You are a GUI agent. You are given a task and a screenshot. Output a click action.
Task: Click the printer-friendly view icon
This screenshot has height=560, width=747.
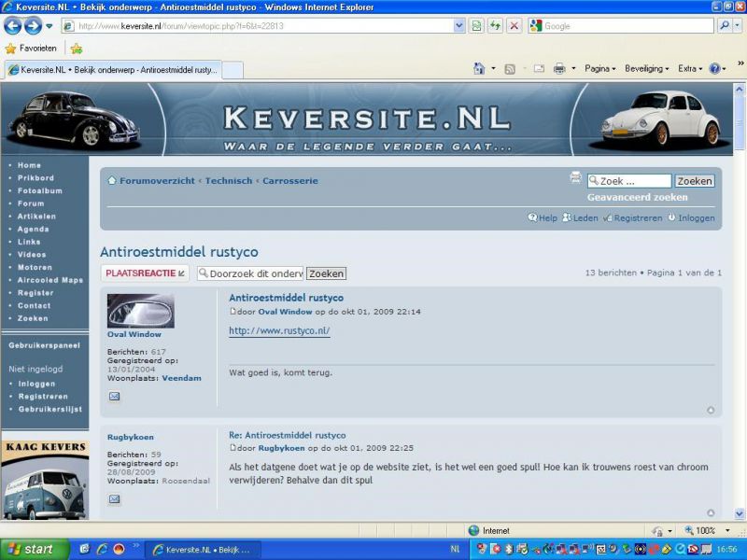[575, 177]
